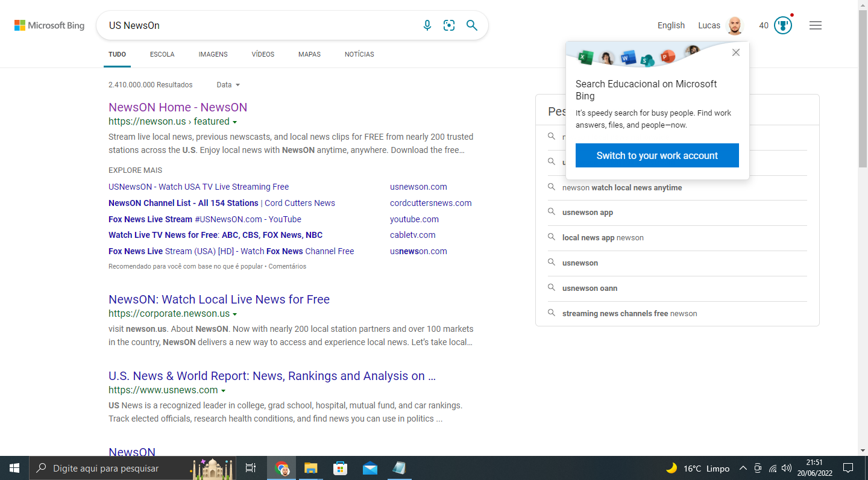Open 'Fox News Live Stream #USNewsON.com - YouTube'

pyautogui.click(x=205, y=219)
